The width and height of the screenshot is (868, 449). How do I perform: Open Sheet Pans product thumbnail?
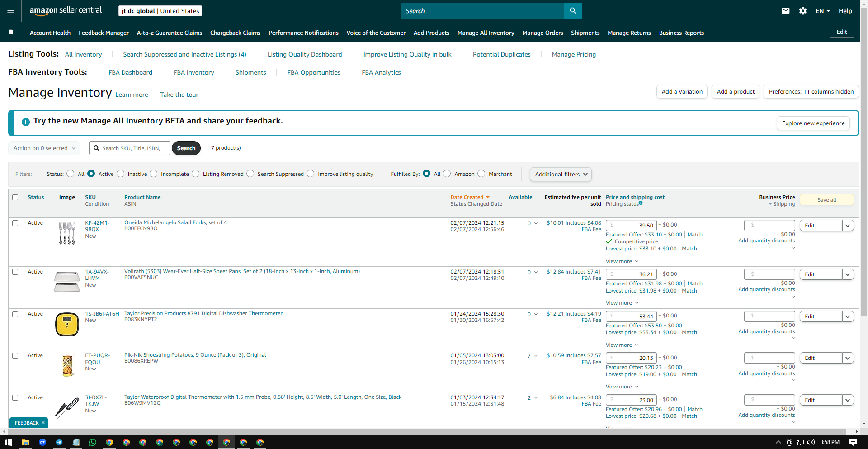pos(67,282)
